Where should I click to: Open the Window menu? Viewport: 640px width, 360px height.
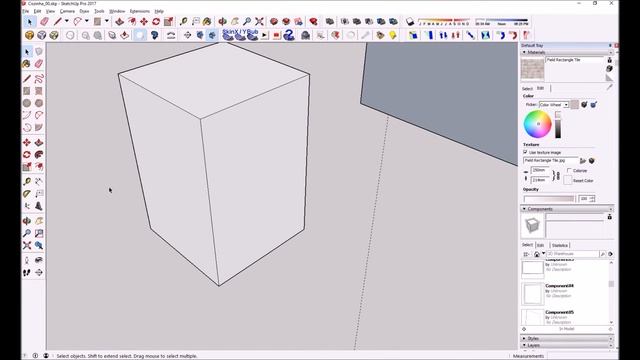click(117, 11)
